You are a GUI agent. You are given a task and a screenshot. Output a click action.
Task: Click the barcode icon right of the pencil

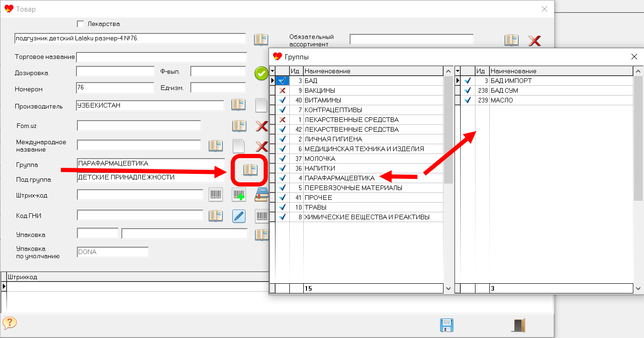[262, 216]
